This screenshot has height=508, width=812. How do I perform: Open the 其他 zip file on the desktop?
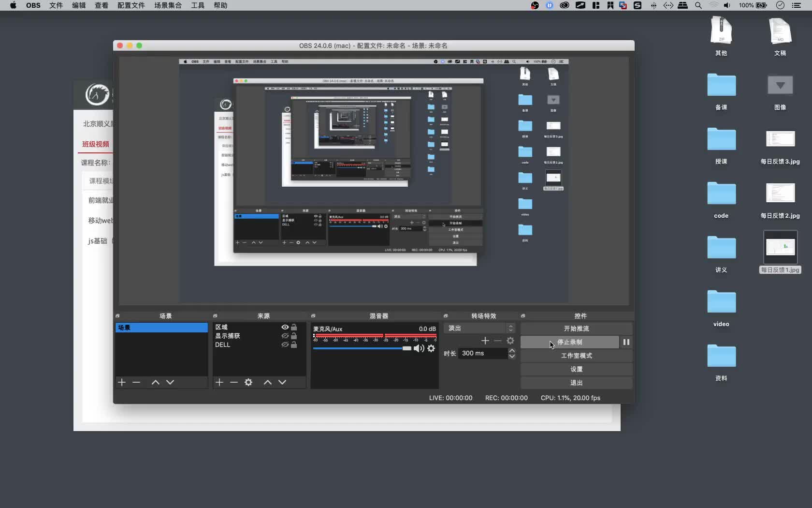click(x=721, y=30)
